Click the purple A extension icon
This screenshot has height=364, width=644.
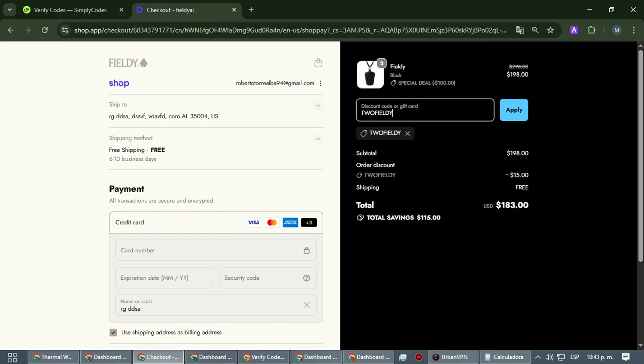click(574, 30)
